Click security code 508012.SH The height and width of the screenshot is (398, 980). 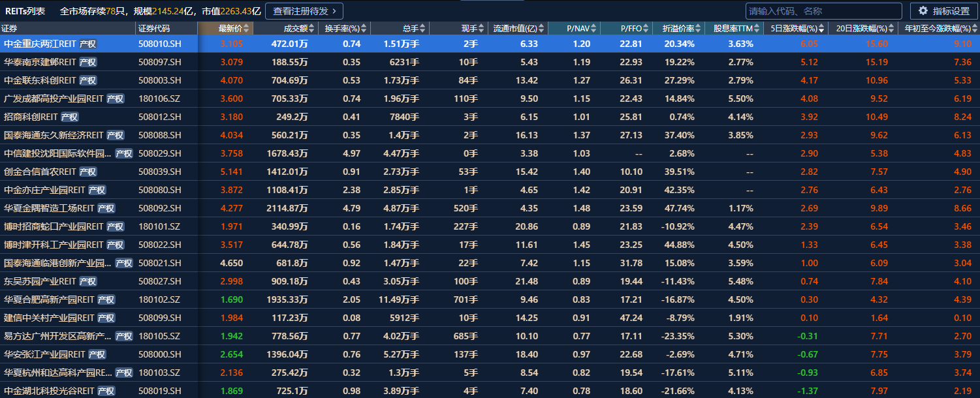pos(160,117)
